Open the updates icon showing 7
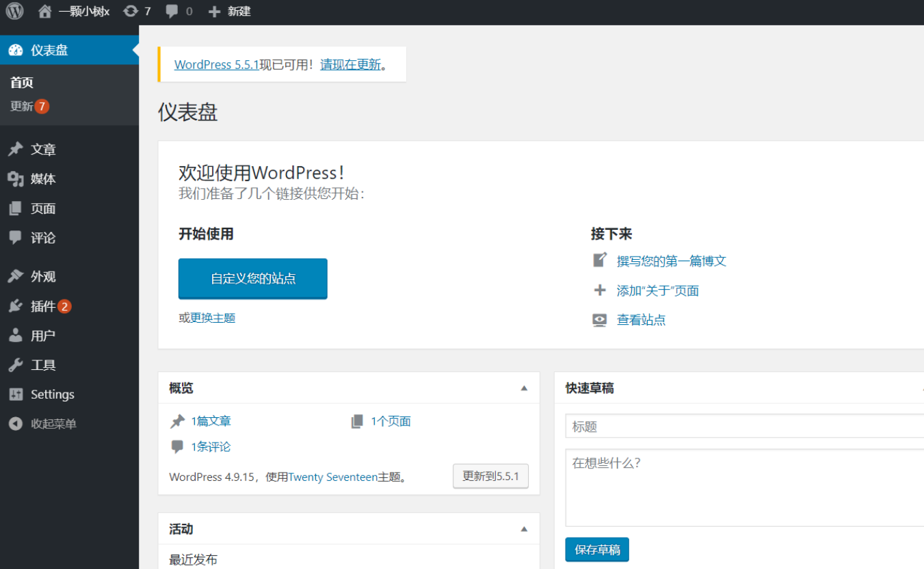924x569 pixels. click(130, 11)
